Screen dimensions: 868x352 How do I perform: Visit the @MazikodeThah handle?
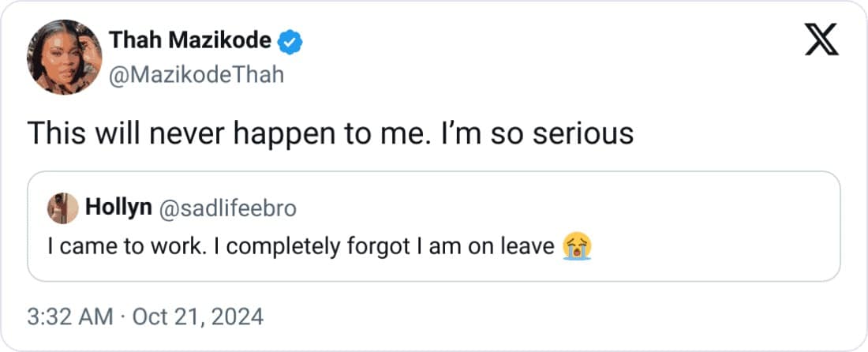tap(196, 75)
